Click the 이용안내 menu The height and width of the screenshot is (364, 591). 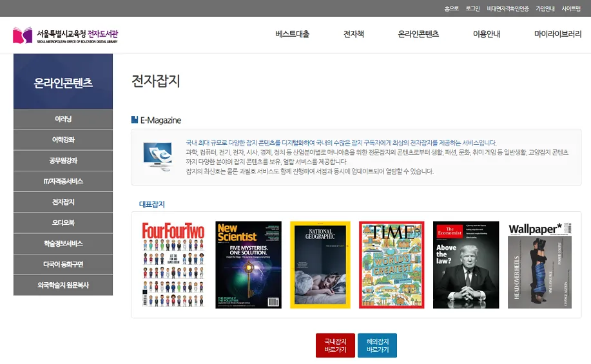coord(487,34)
